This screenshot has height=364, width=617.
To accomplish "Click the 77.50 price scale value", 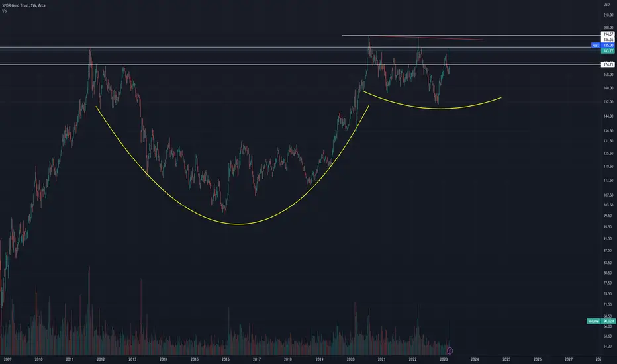I will 608,283.
